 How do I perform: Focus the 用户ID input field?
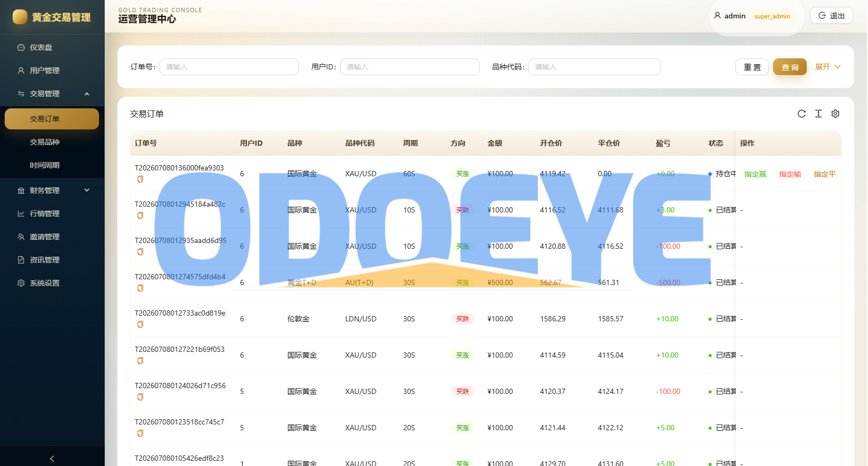click(410, 67)
